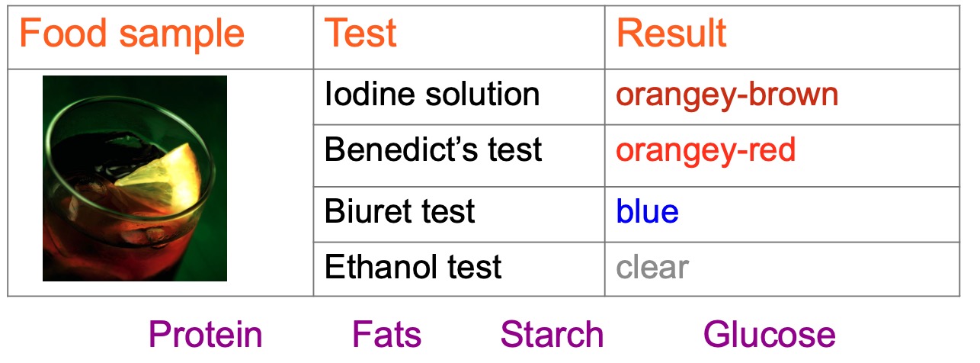Choose the 'Starch' label
This screenshot has width=980, height=363.
(x=552, y=335)
